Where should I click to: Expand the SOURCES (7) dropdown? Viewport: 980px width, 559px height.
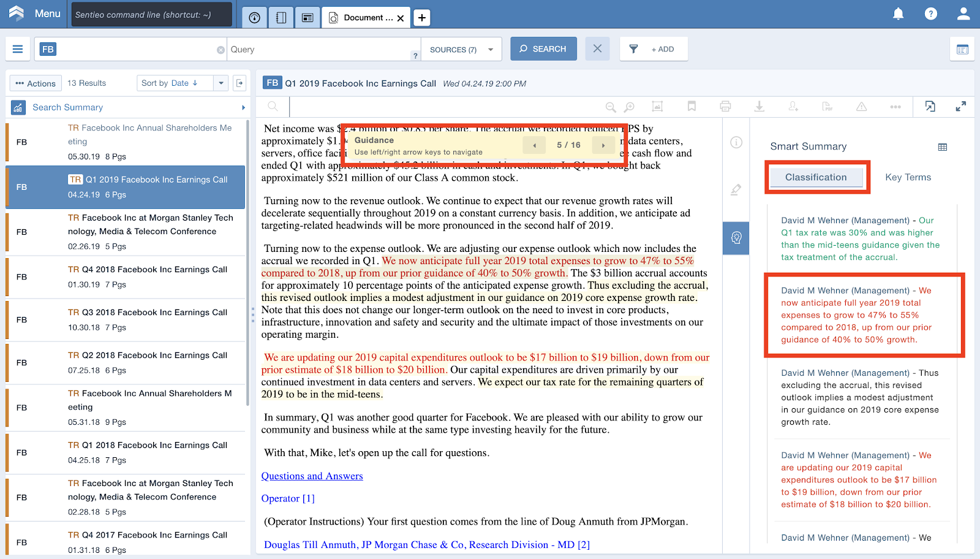pos(461,50)
